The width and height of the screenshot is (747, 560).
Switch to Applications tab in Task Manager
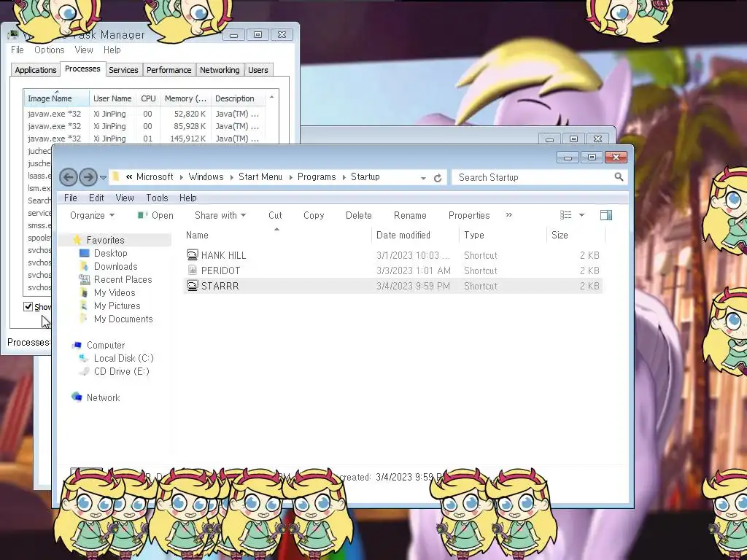point(35,70)
